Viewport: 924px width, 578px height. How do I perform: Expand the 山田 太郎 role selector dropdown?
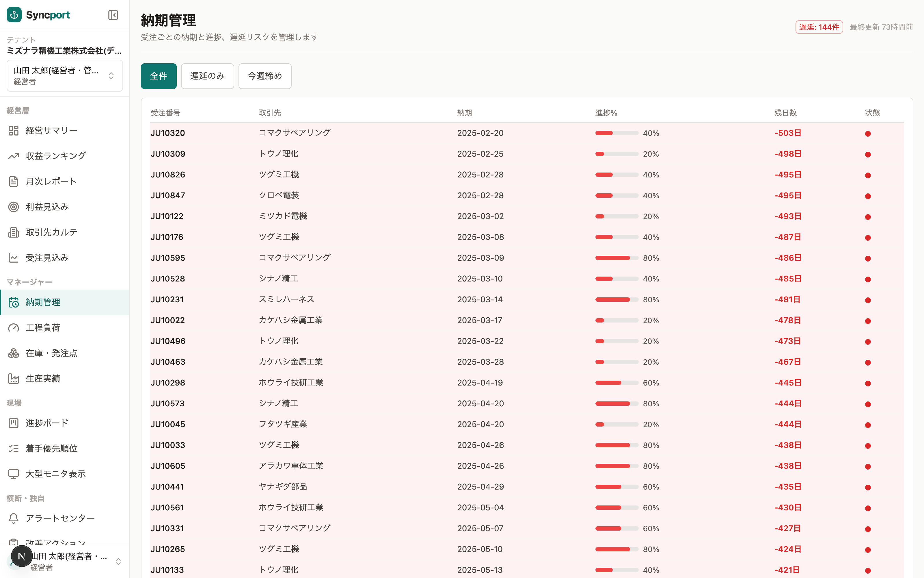[x=64, y=76]
